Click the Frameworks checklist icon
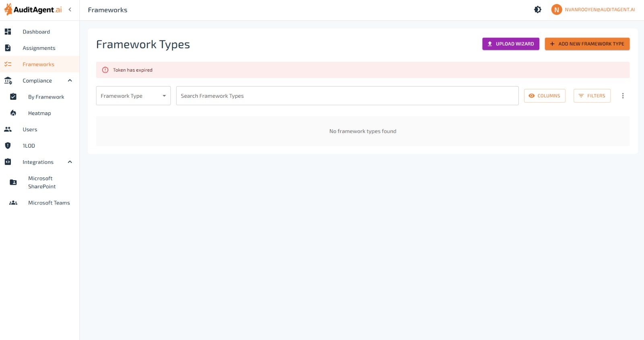The height and width of the screenshot is (340, 644). coord(8,64)
